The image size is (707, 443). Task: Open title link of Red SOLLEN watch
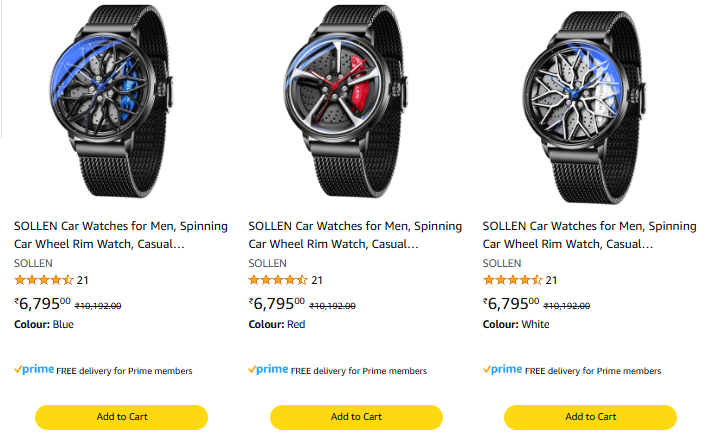coord(355,235)
